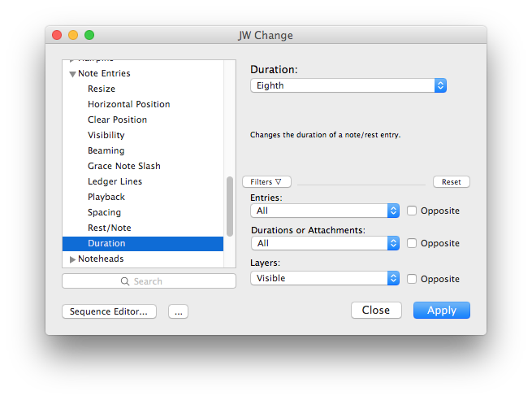Open the Durations or Attachments dropdown
Image resolution: width=532 pixels, height=400 pixels.
tap(324, 243)
